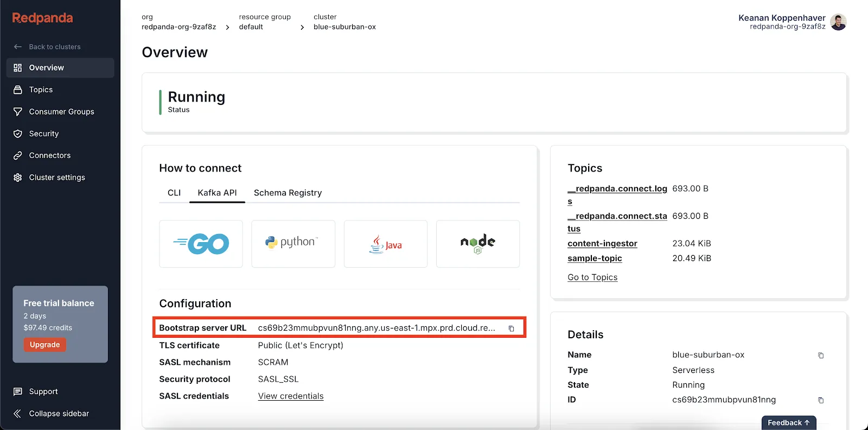
Task: Click the Connectors link icon
Action: coord(18,155)
